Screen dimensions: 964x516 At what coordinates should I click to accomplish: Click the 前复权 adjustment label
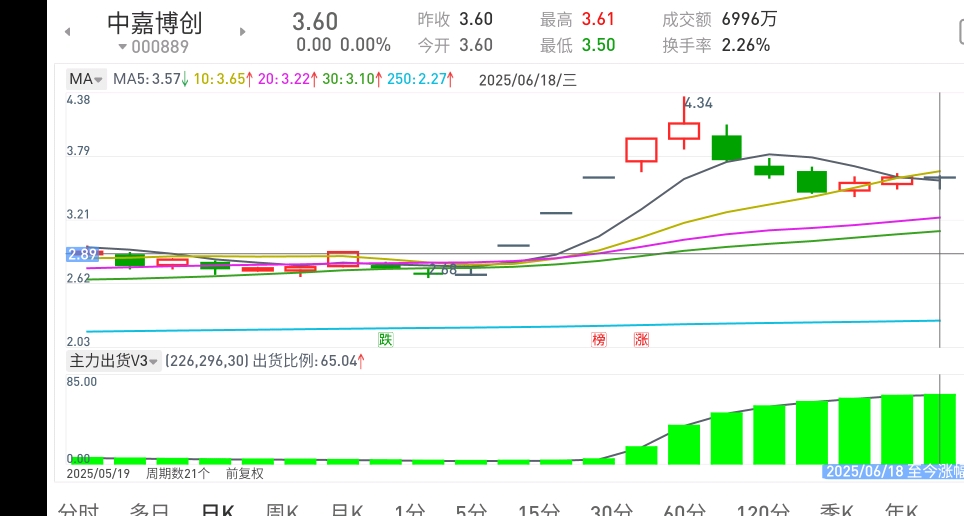point(245,474)
